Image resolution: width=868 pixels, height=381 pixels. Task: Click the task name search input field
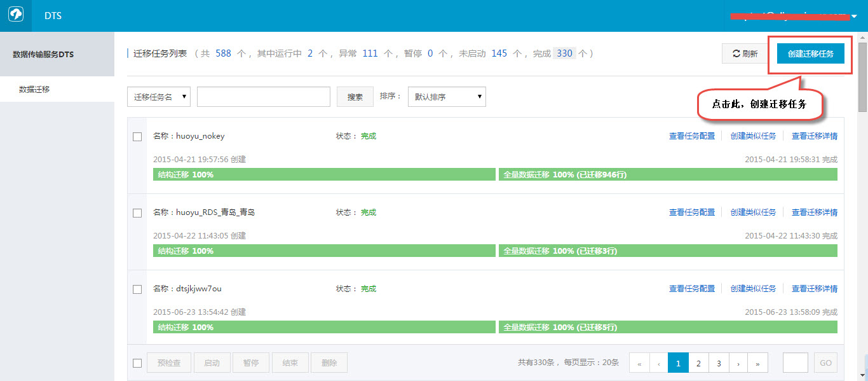tap(263, 97)
